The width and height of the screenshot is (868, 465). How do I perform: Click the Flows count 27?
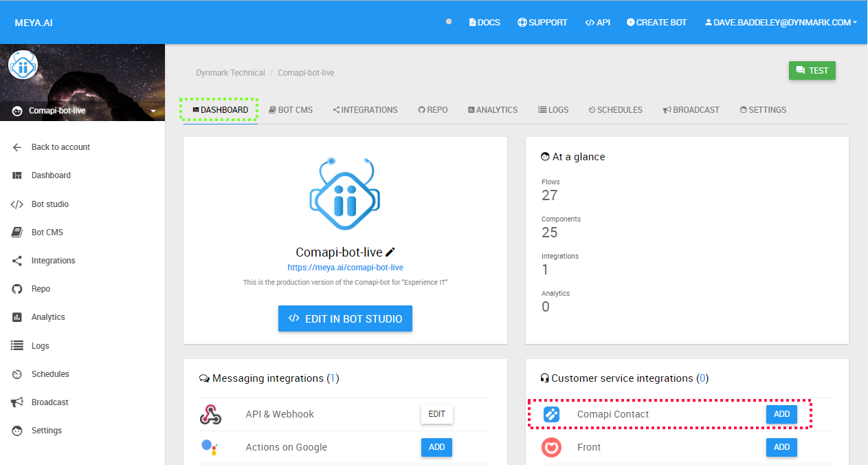[x=549, y=195]
